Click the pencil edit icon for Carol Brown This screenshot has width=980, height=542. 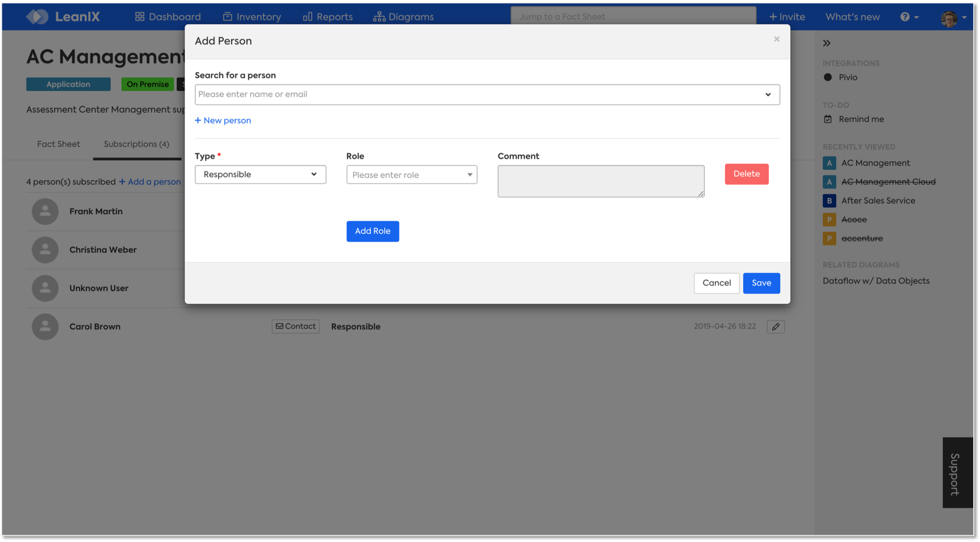[x=776, y=327]
